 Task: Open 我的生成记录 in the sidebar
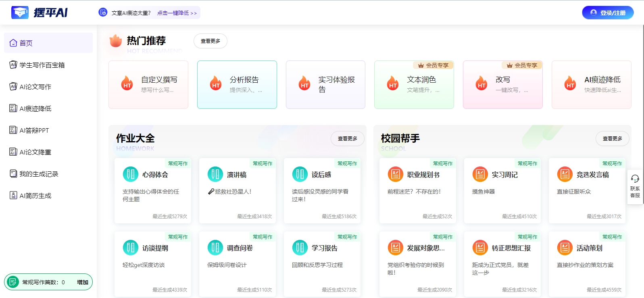click(x=48, y=173)
